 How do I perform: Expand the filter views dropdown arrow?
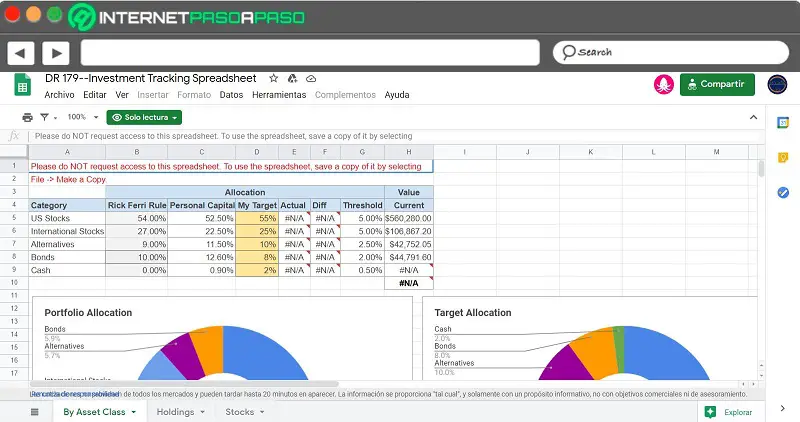55,118
